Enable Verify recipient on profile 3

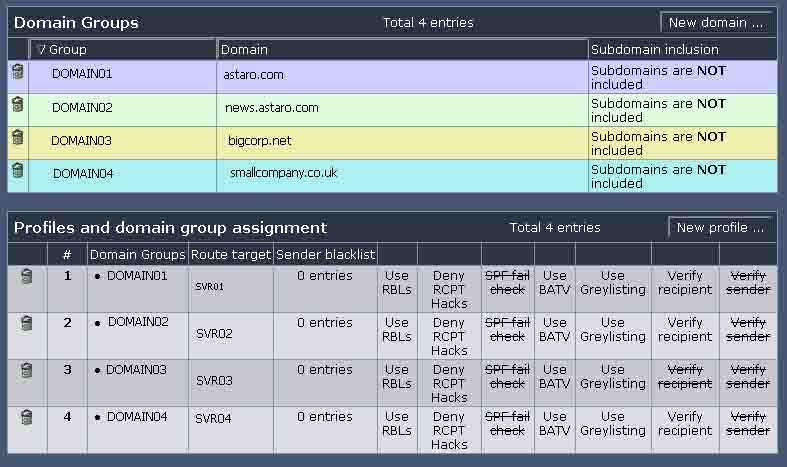point(685,377)
